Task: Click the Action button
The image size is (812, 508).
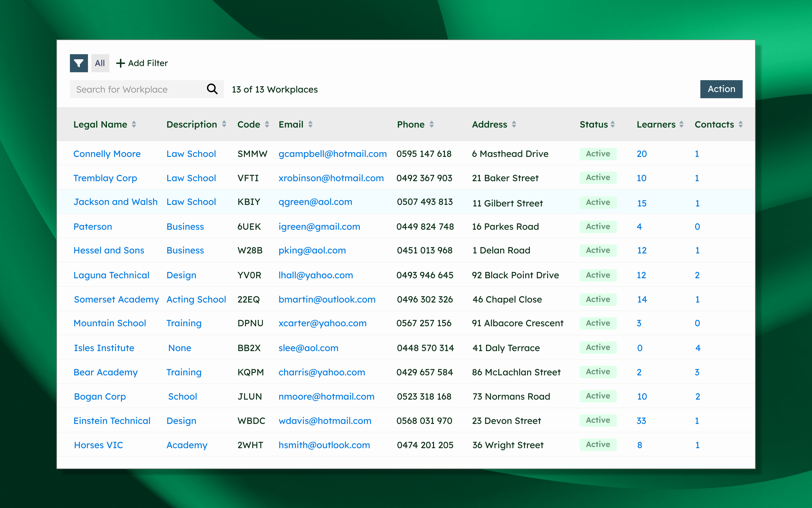Action: click(721, 89)
